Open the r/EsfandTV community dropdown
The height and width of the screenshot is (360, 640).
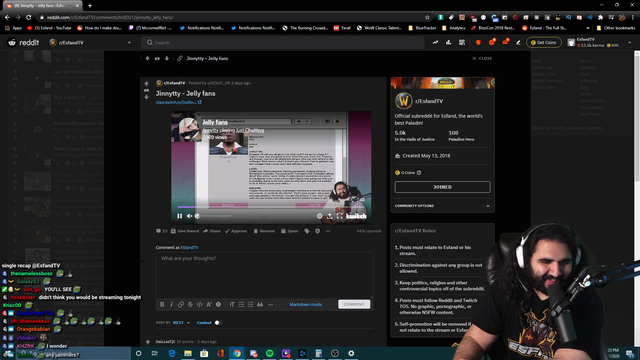pos(90,42)
